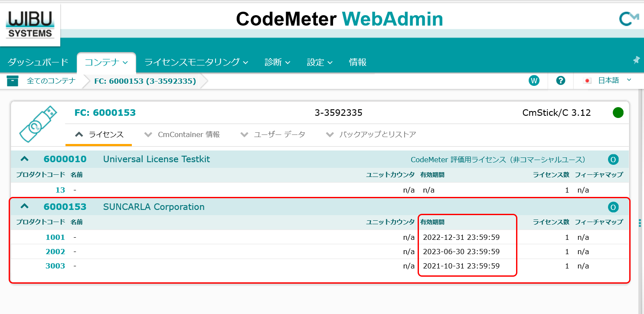Open product code 2002 link
This screenshot has width=644, height=314.
pyautogui.click(x=55, y=252)
